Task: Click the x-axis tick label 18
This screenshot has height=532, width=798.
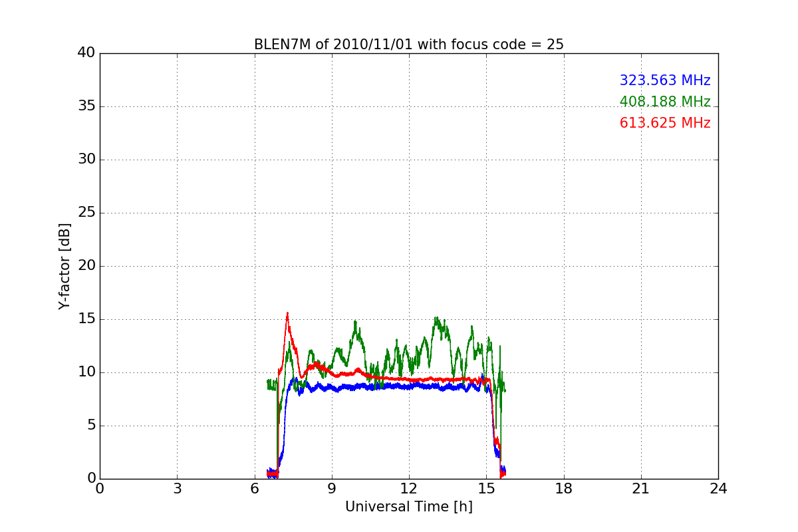Action: pos(564,489)
